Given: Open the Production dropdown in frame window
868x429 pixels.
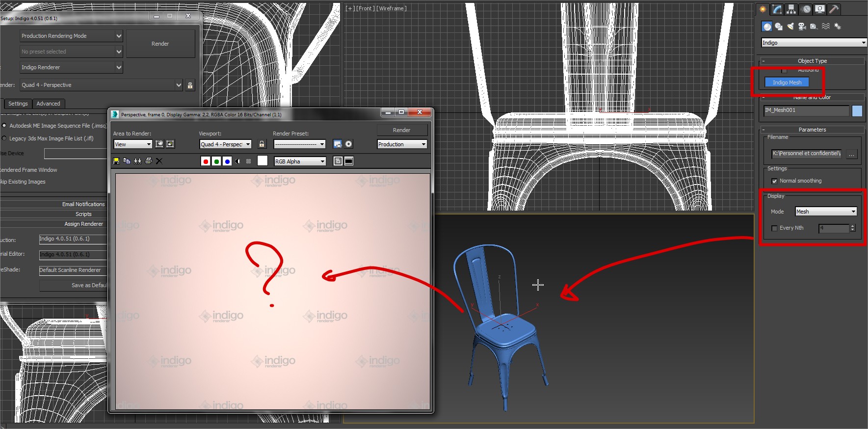Looking at the screenshot, I should (402, 144).
